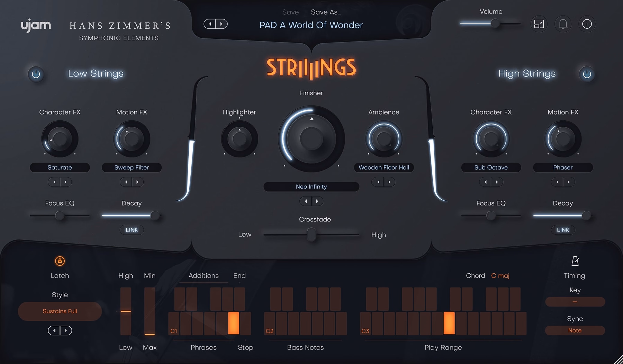The height and width of the screenshot is (364, 623).
Task: Toggle the LINK button under Low Strings Decay
Action: (132, 230)
